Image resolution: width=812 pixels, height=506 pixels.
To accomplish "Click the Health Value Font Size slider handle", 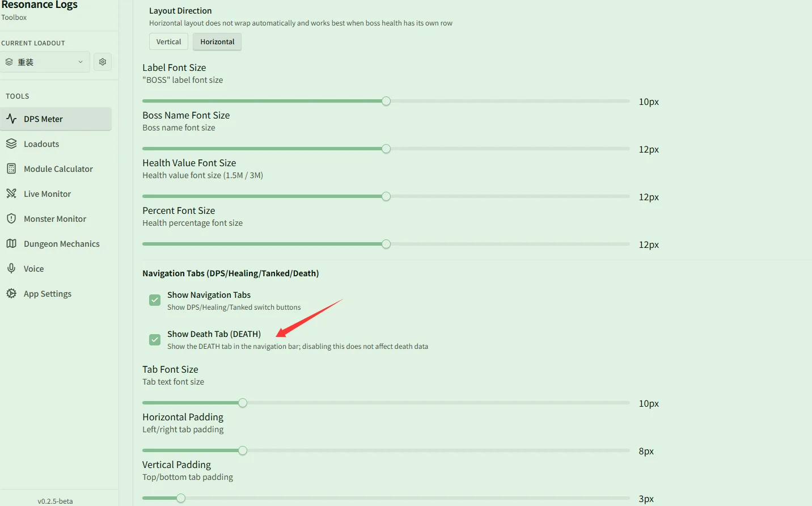I will (386, 196).
